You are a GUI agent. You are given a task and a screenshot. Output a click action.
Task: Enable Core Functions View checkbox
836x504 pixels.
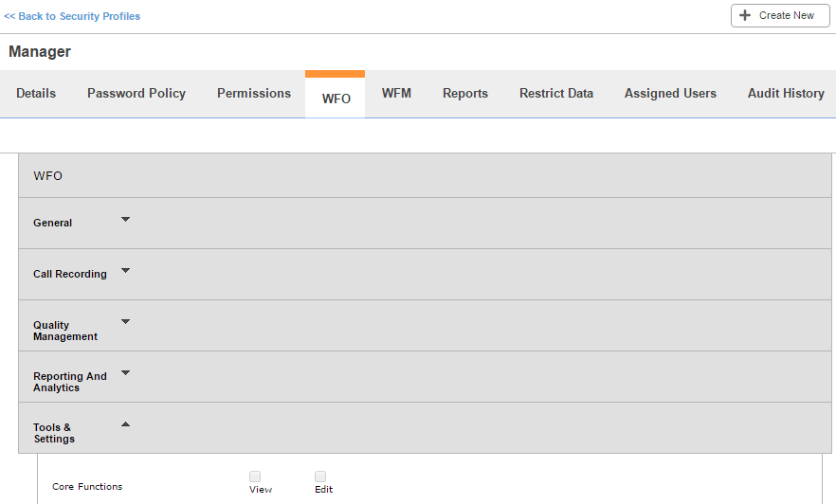click(255, 477)
